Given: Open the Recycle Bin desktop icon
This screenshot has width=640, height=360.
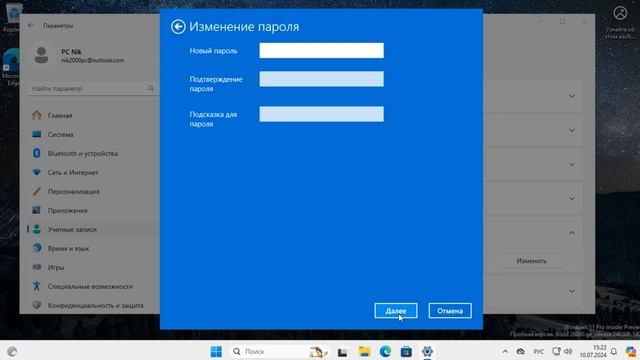Looking at the screenshot, I should [13, 18].
